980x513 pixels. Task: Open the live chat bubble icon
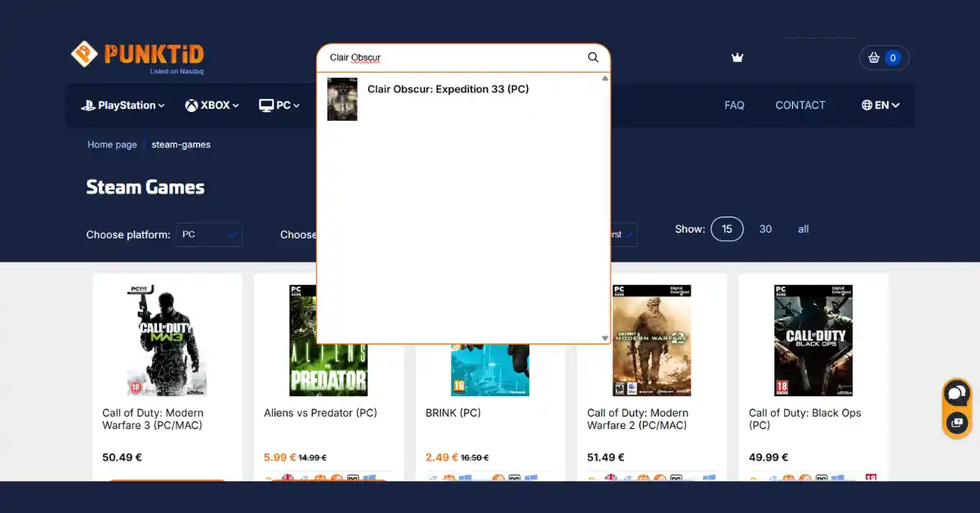(955, 394)
